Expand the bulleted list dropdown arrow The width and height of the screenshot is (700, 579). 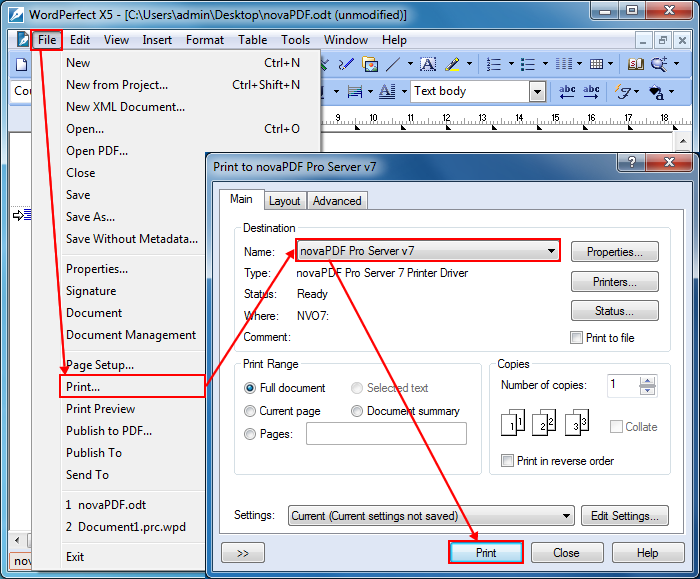point(545,64)
